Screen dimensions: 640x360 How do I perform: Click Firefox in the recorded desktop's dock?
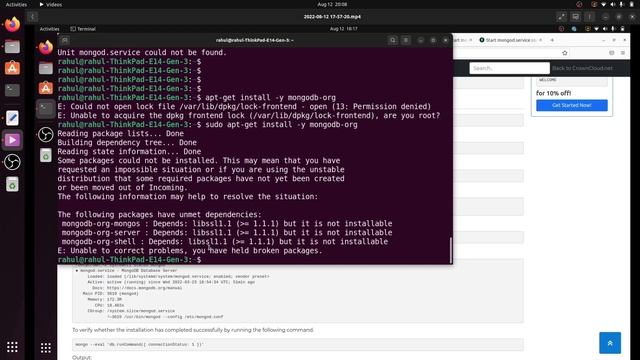pos(46,47)
